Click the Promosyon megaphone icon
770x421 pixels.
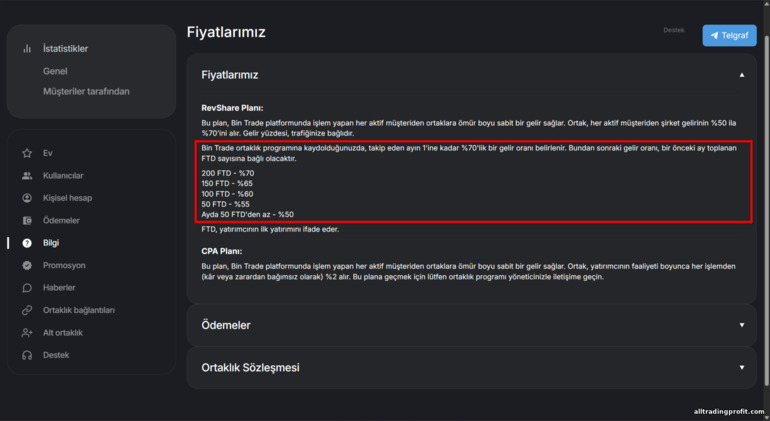point(27,266)
